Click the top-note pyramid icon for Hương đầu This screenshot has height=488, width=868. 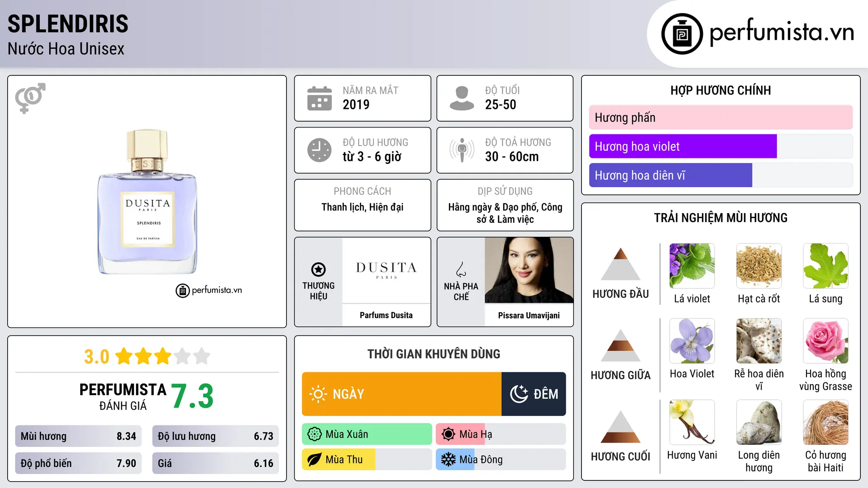[x=620, y=264]
